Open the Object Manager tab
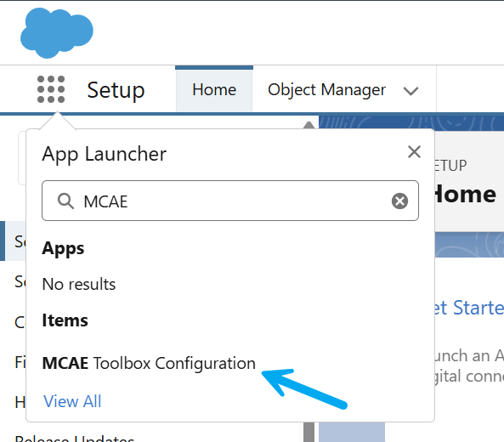Screen dimensions: 504x442 (x=326, y=90)
